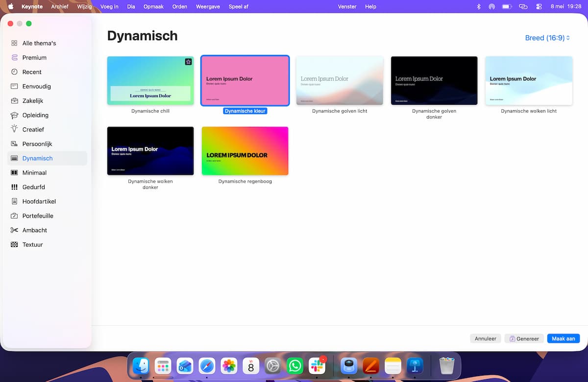Click the Dynamische kleur label
The image size is (588, 382).
coord(245,111)
